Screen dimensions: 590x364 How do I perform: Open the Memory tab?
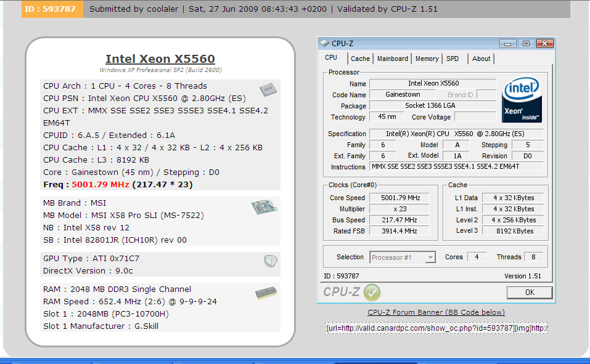click(x=427, y=59)
